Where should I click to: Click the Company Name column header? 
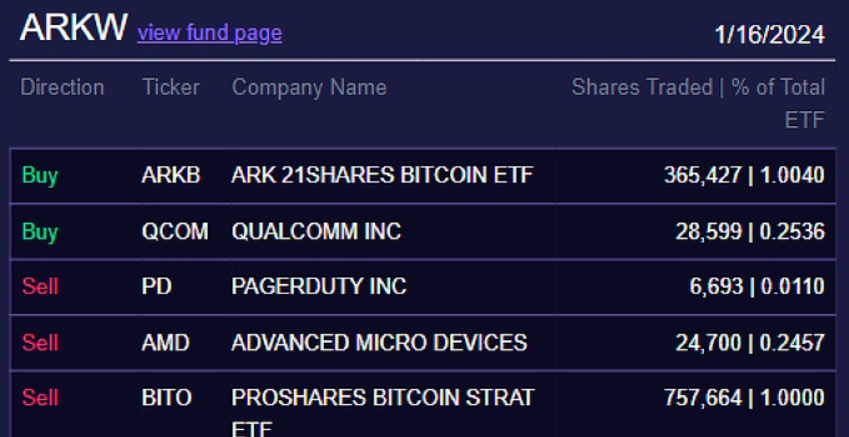[309, 88]
